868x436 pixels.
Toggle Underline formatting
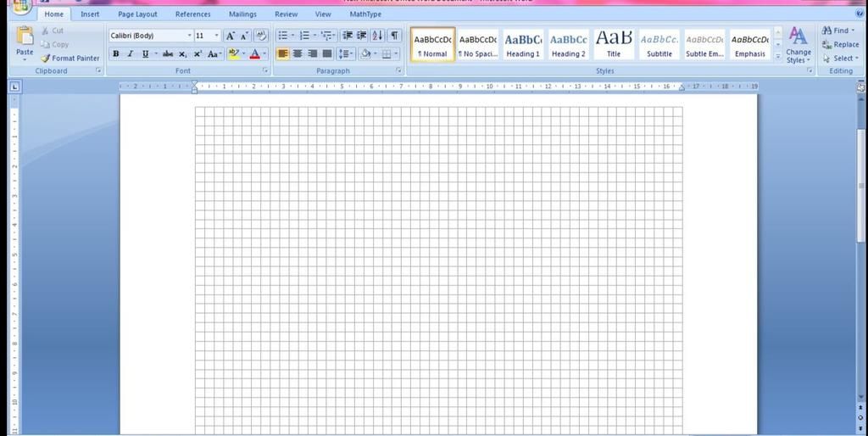tap(145, 53)
